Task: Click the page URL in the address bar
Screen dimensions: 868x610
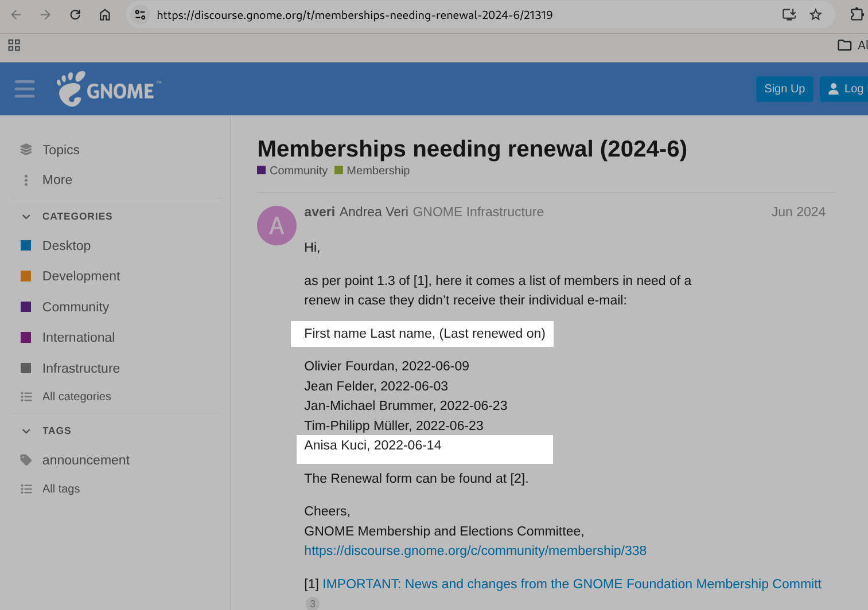Action: [x=355, y=15]
